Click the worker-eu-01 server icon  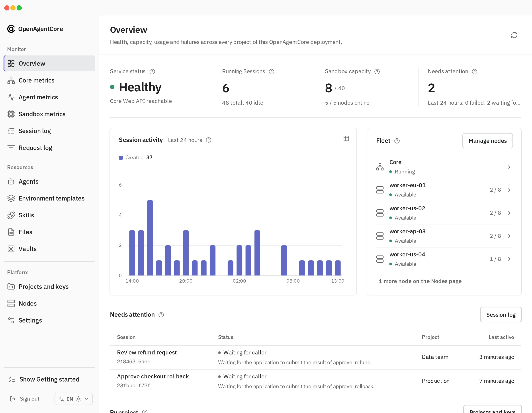380,190
